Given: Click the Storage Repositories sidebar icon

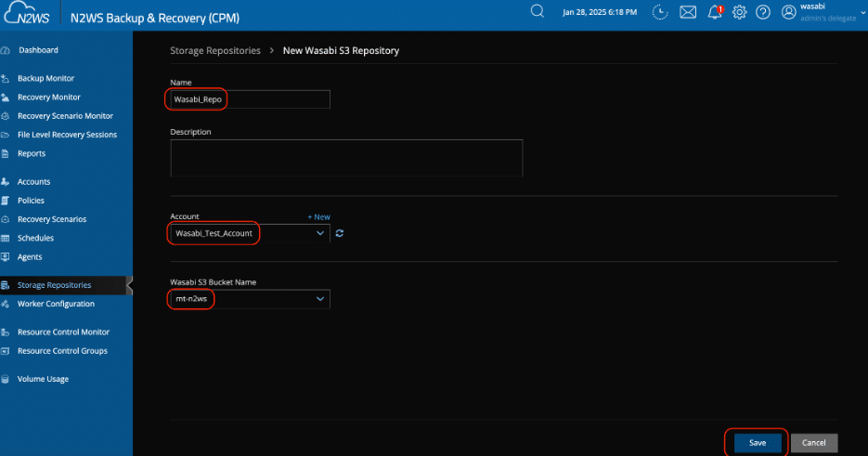Looking at the screenshot, I should 6,285.
